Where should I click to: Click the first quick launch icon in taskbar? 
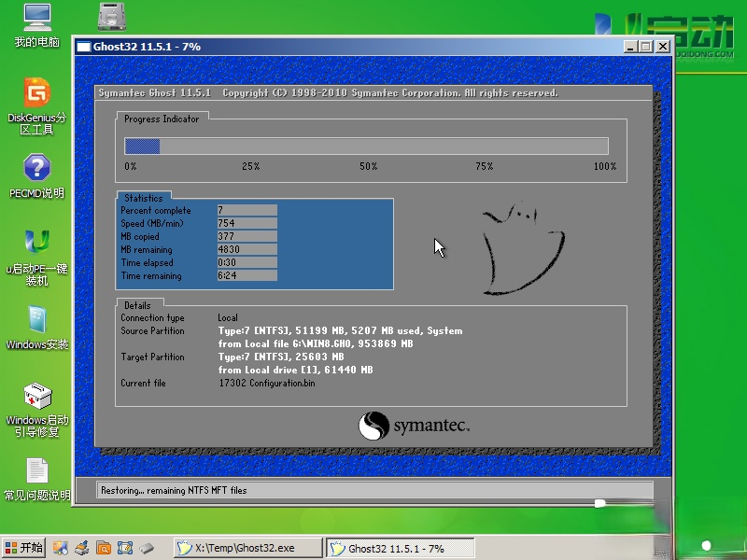pyautogui.click(x=60, y=548)
